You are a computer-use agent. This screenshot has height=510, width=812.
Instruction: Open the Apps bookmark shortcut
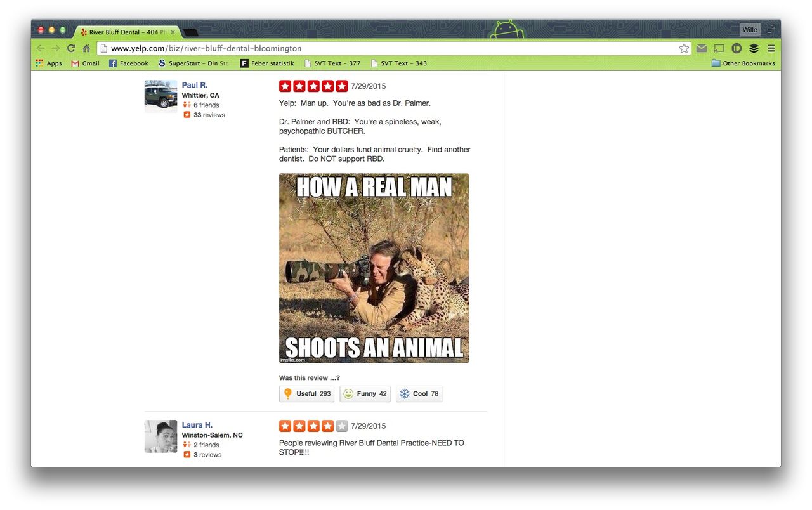click(49, 63)
